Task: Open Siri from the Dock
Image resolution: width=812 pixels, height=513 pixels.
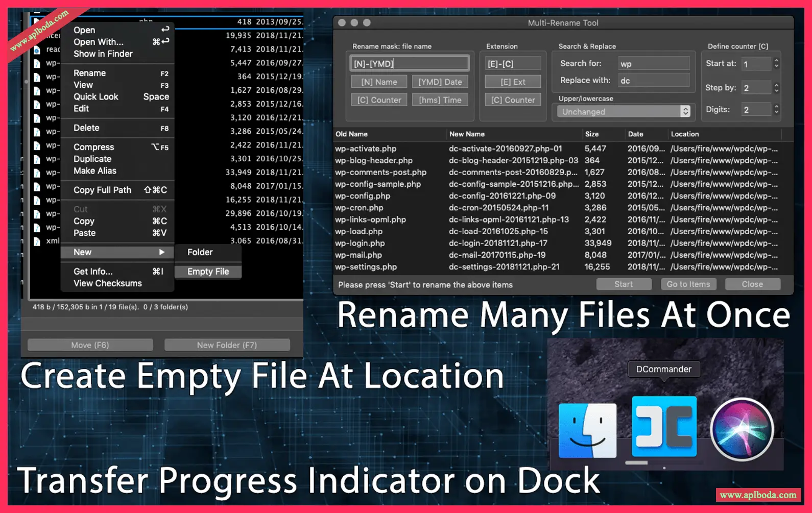Action: point(742,429)
